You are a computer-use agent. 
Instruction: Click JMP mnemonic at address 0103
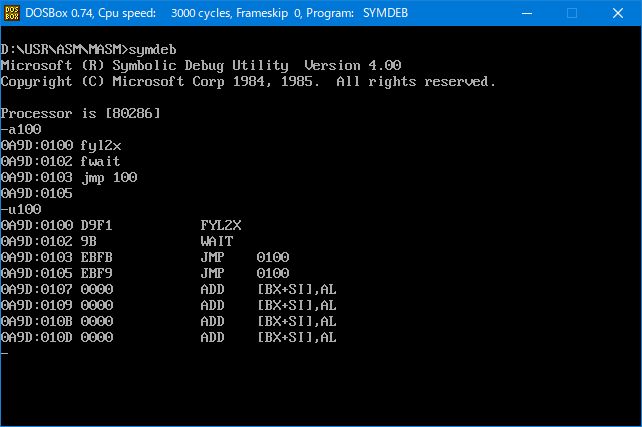coord(212,257)
